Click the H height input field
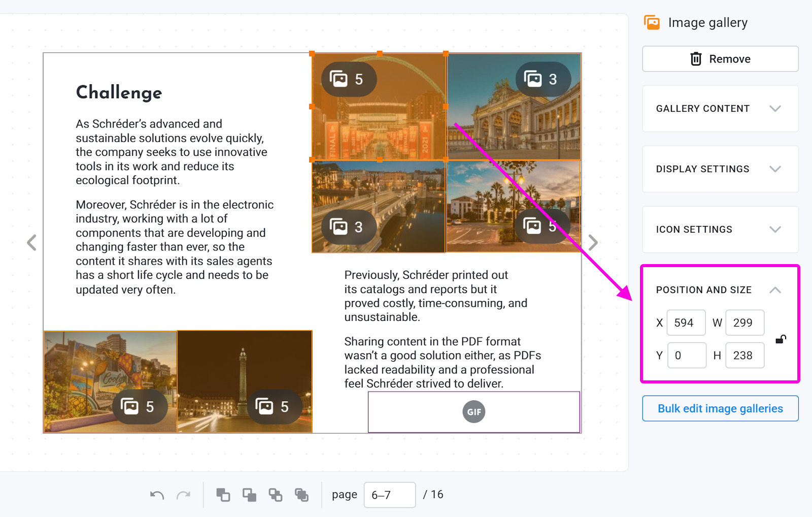The image size is (812, 517). tap(745, 356)
